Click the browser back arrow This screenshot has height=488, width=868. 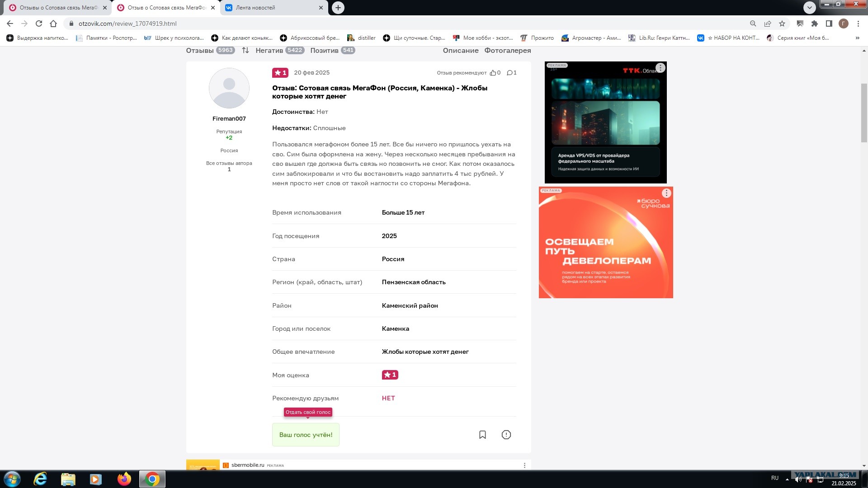pyautogui.click(x=10, y=23)
